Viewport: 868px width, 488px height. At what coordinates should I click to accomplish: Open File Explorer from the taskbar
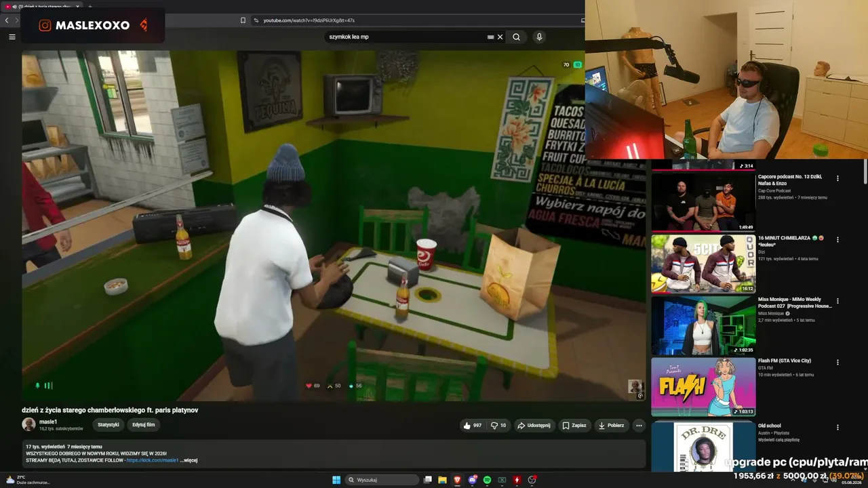click(442, 480)
